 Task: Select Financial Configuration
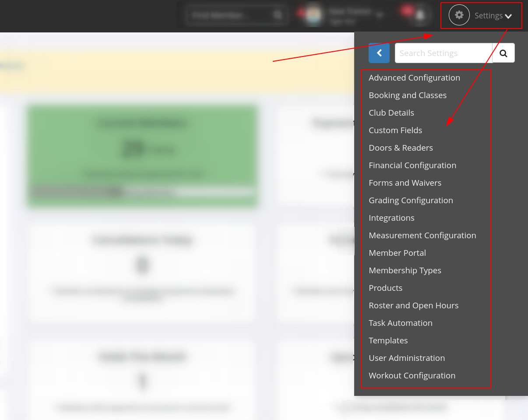coord(412,165)
